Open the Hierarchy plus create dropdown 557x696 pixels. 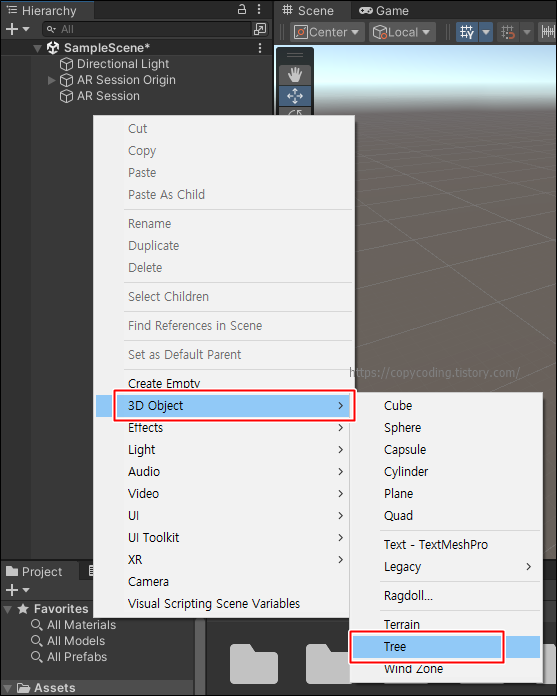(17, 29)
